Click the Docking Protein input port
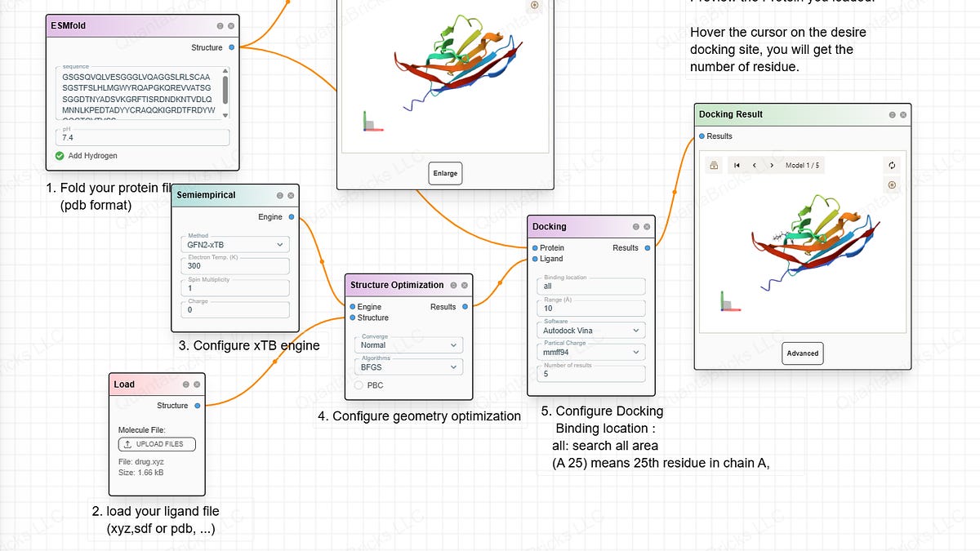980x551 pixels. [535, 247]
